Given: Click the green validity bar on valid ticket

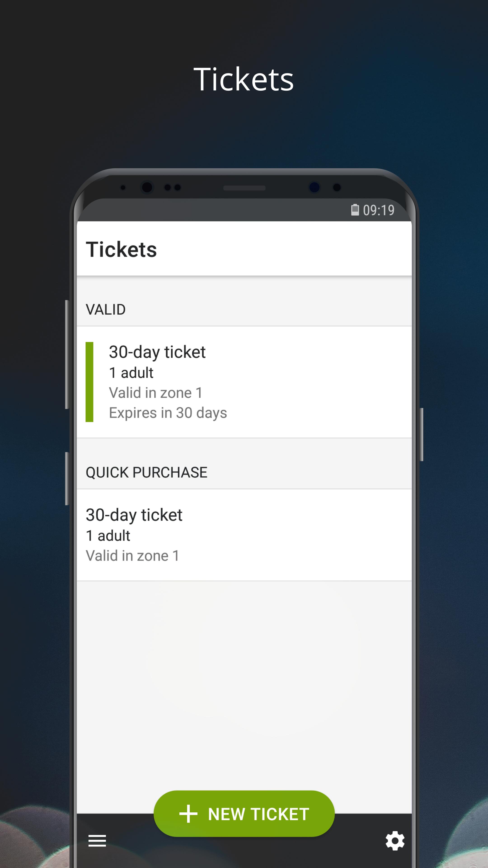Looking at the screenshot, I should pyautogui.click(x=89, y=382).
